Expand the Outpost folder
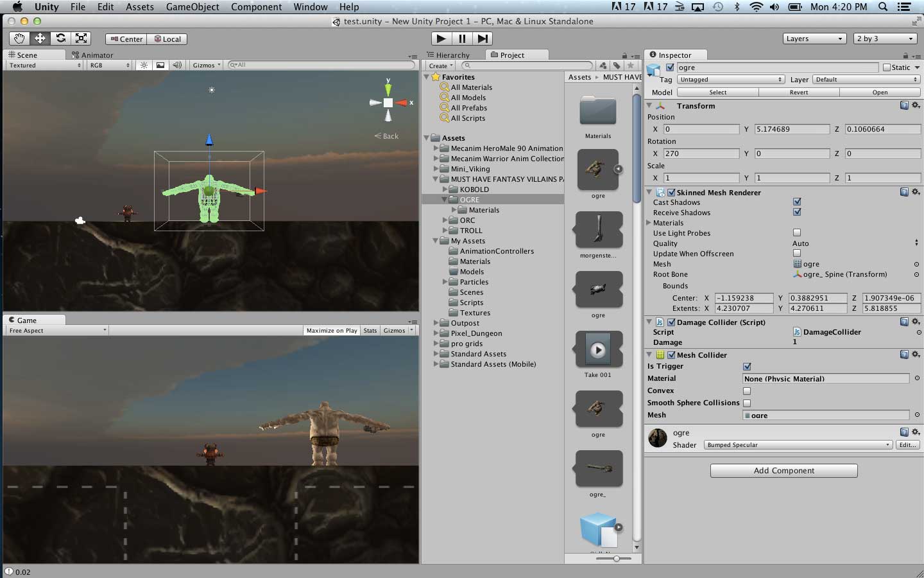Viewport: 924px width, 578px height. 436,323
